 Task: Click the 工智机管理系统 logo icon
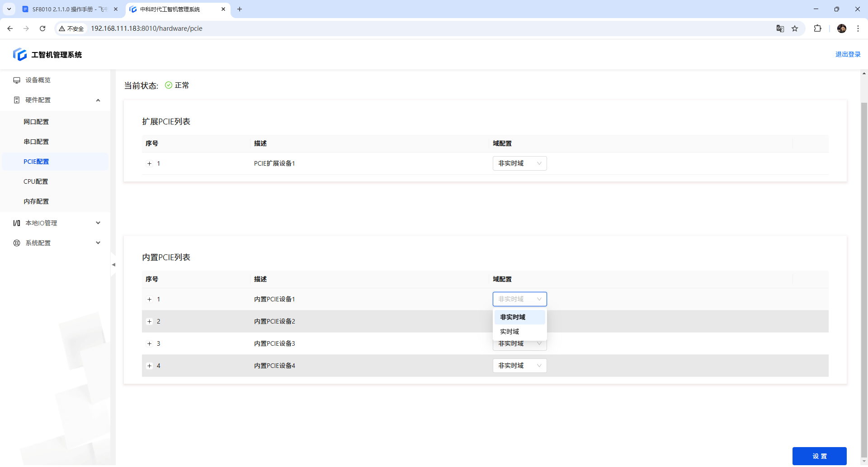point(20,55)
